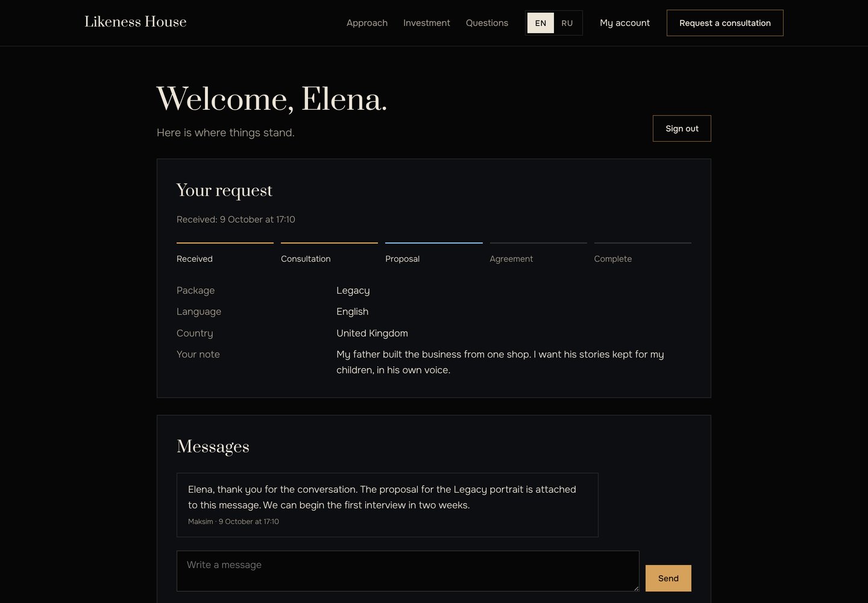
Task: Click the 'Received: 9 October at 17:10' text
Action: click(x=236, y=219)
